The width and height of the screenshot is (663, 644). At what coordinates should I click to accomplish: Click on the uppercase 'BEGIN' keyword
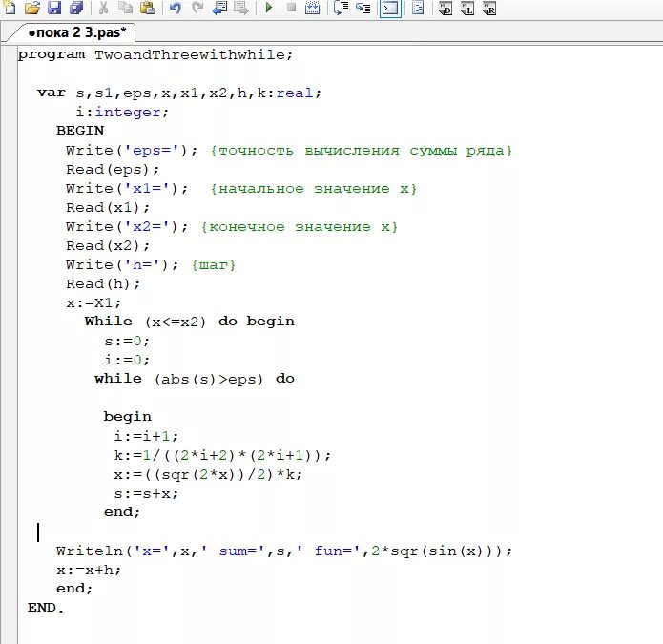pos(80,131)
